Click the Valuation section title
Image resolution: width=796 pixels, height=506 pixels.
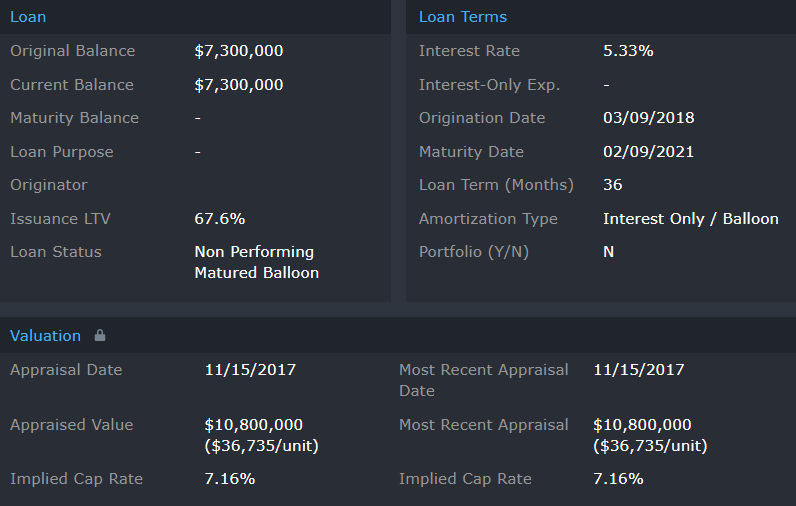(45, 336)
